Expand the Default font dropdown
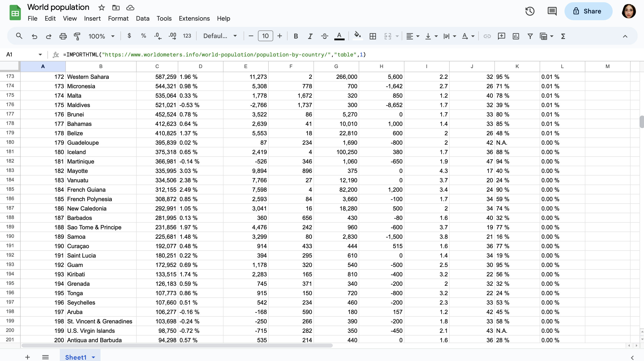The height and width of the screenshot is (361, 644). click(220, 36)
